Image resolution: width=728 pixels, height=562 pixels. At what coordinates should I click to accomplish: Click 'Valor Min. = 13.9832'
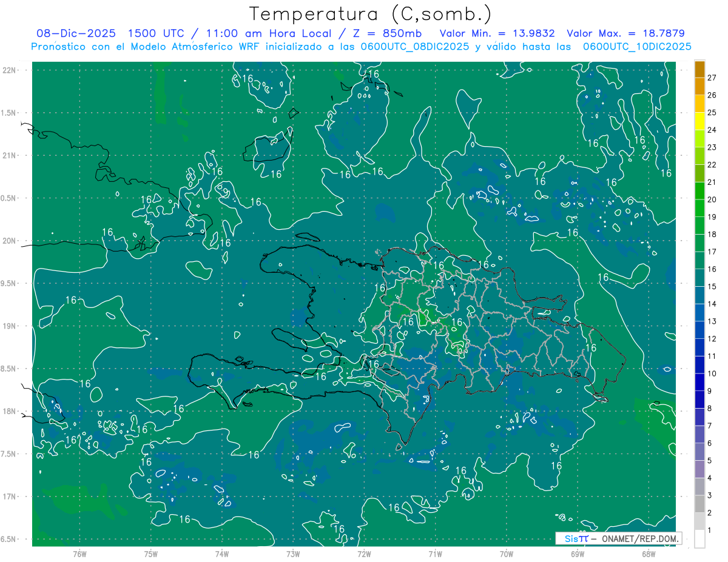pos(497,33)
